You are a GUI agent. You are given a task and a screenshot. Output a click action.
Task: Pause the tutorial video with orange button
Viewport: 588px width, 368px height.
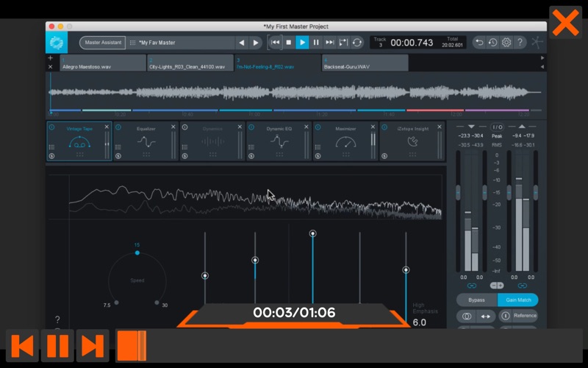(x=57, y=346)
